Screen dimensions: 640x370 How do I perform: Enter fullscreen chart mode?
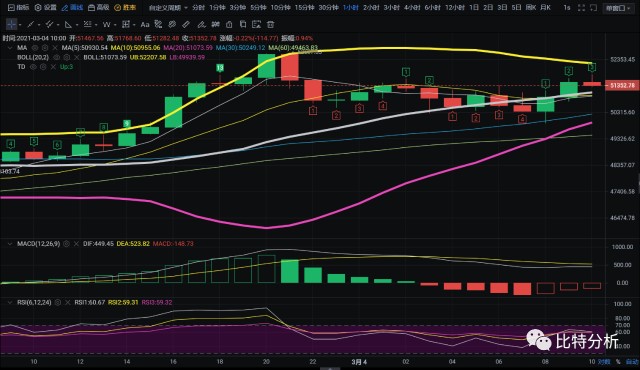click(582, 8)
